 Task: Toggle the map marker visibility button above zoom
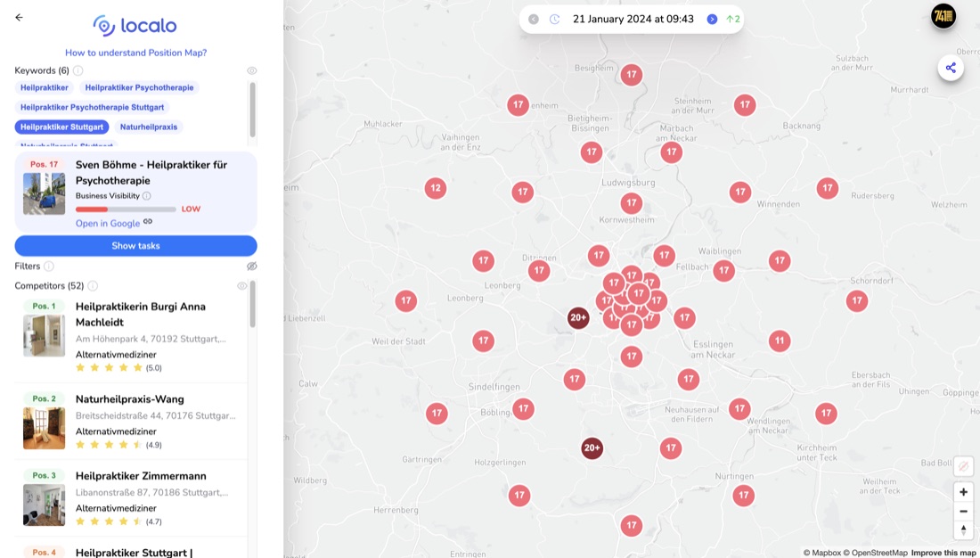(963, 466)
